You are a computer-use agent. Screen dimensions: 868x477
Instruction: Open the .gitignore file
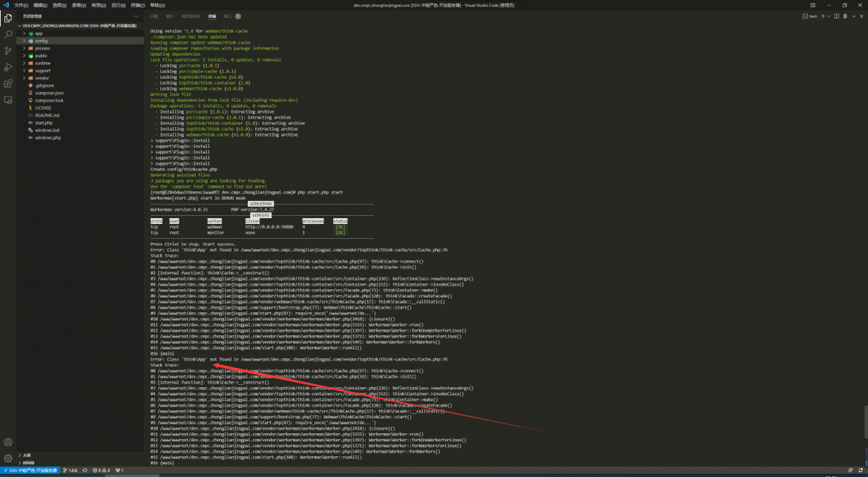pyautogui.click(x=80, y=86)
